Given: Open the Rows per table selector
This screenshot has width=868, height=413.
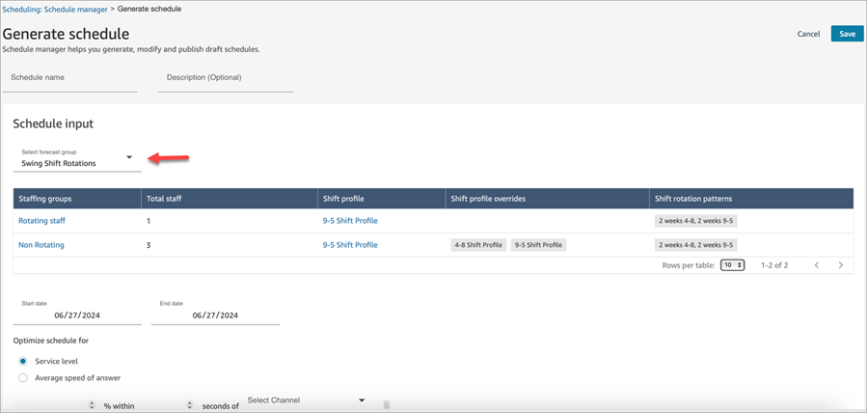Looking at the screenshot, I should pyautogui.click(x=732, y=265).
